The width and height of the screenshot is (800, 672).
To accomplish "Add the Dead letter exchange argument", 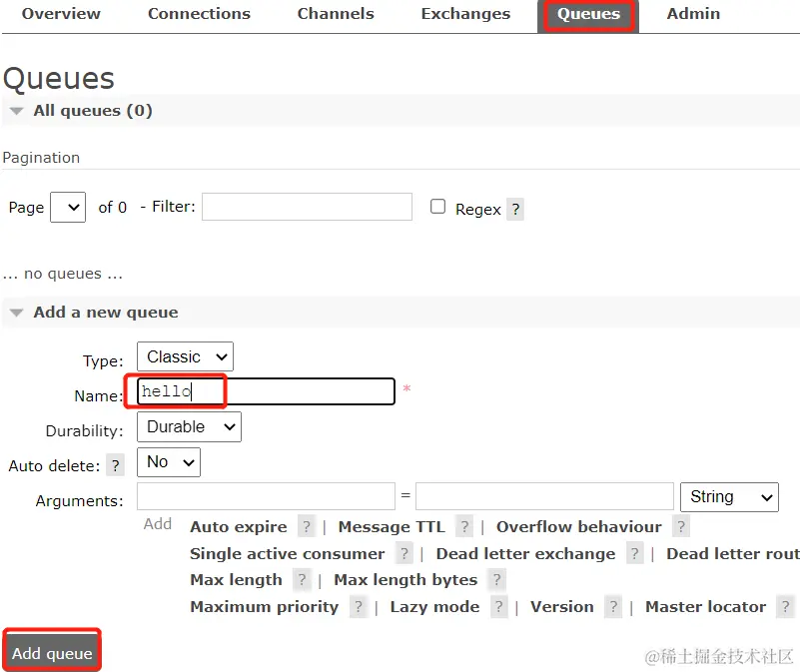I will coord(526,554).
